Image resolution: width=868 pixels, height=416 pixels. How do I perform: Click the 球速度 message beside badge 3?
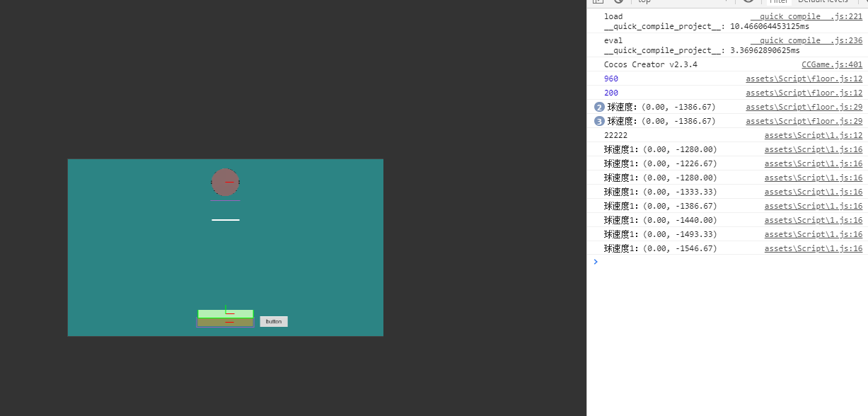[661, 121]
